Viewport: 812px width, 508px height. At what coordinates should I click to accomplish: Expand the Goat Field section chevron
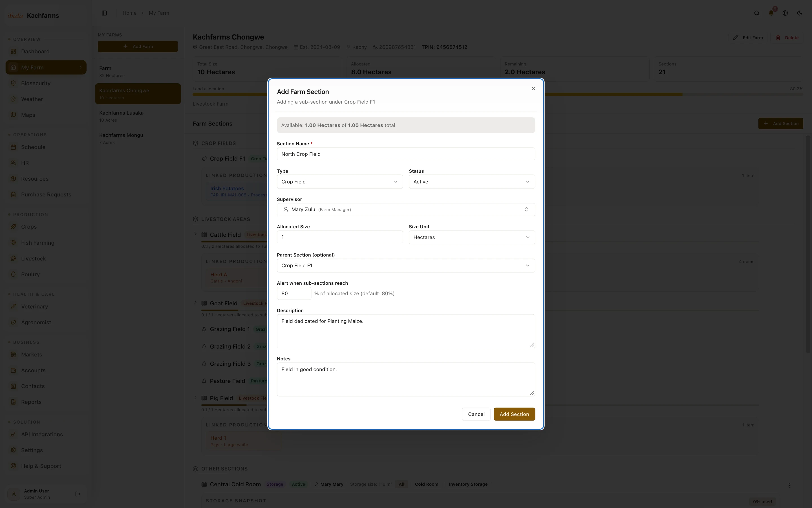coord(196,303)
